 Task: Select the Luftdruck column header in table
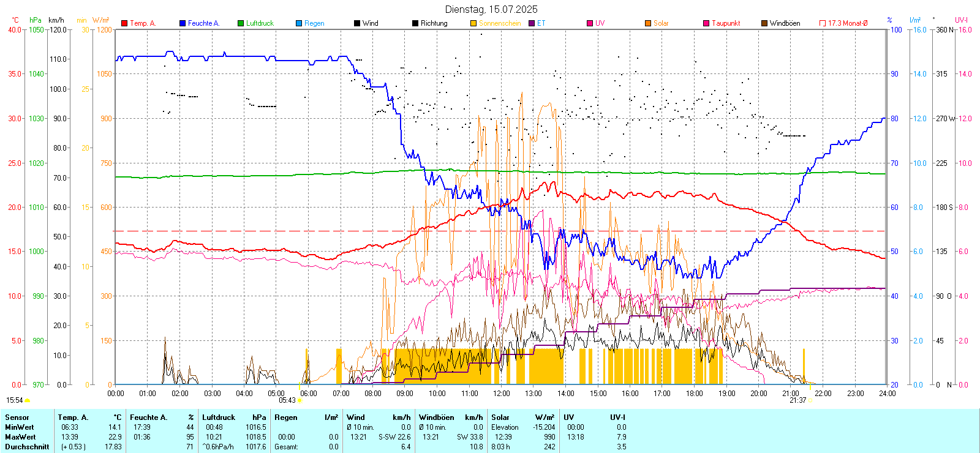pos(219,417)
